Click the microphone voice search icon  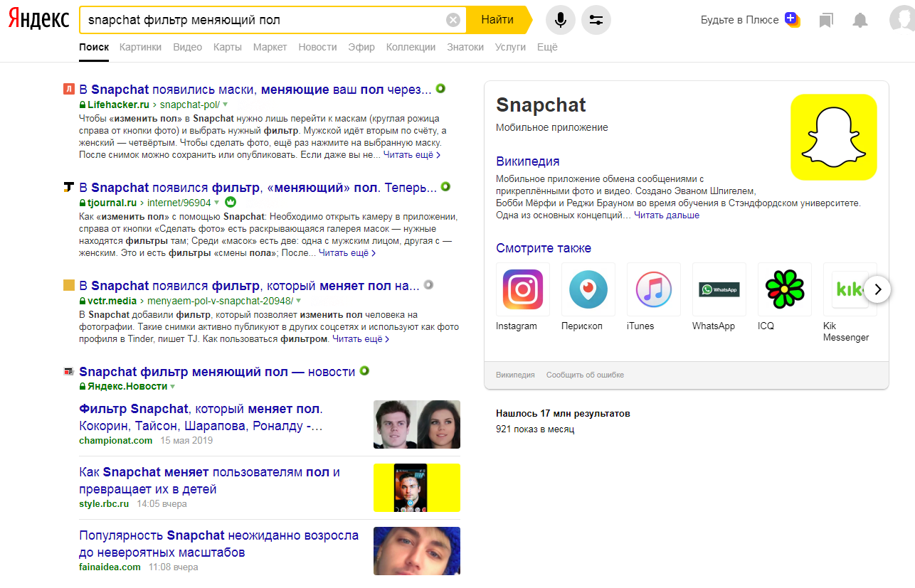tap(561, 20)
